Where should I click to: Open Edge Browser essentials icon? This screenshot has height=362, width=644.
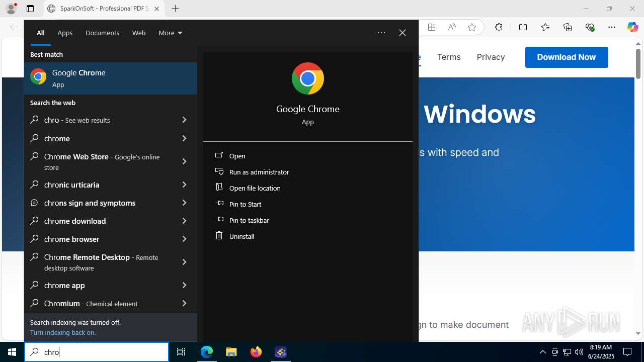590,27
